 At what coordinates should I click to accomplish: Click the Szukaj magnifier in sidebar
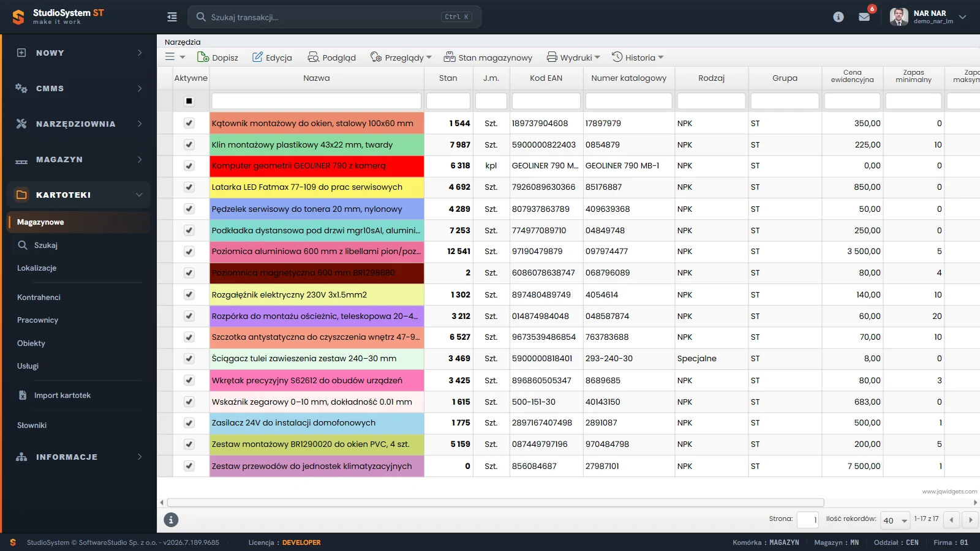pyautogui.click(x=23, y=245)
